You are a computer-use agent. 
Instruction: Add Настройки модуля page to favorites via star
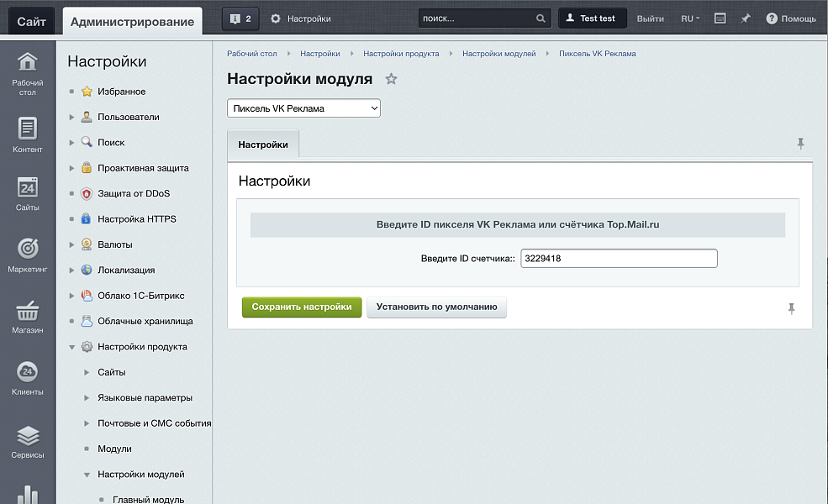click(x=391, y=78)
